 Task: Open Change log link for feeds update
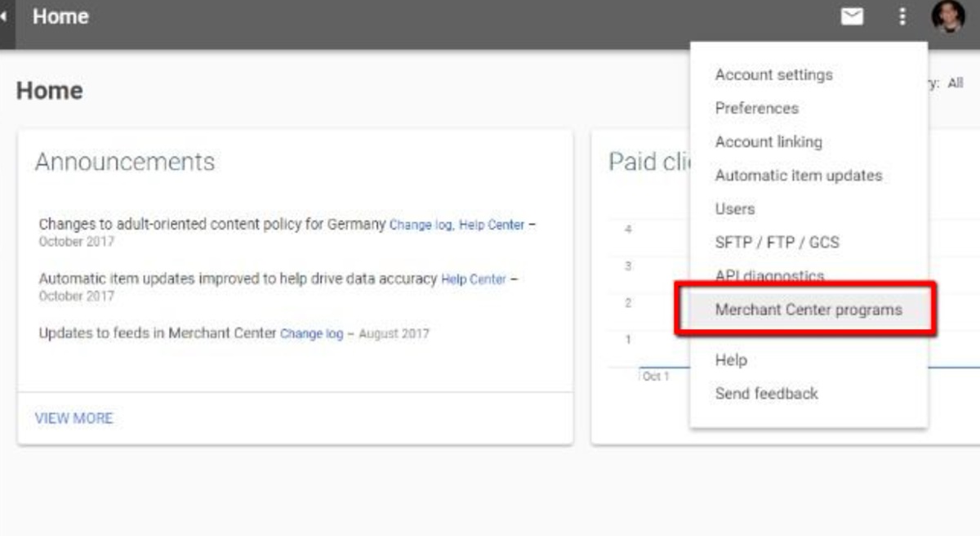click(311, 334)
